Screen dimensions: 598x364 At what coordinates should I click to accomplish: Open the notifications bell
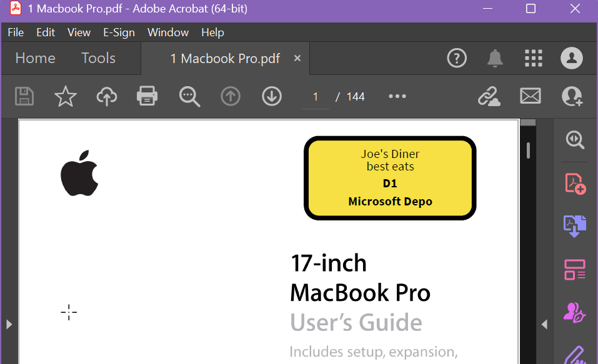[x=495, y=58]
